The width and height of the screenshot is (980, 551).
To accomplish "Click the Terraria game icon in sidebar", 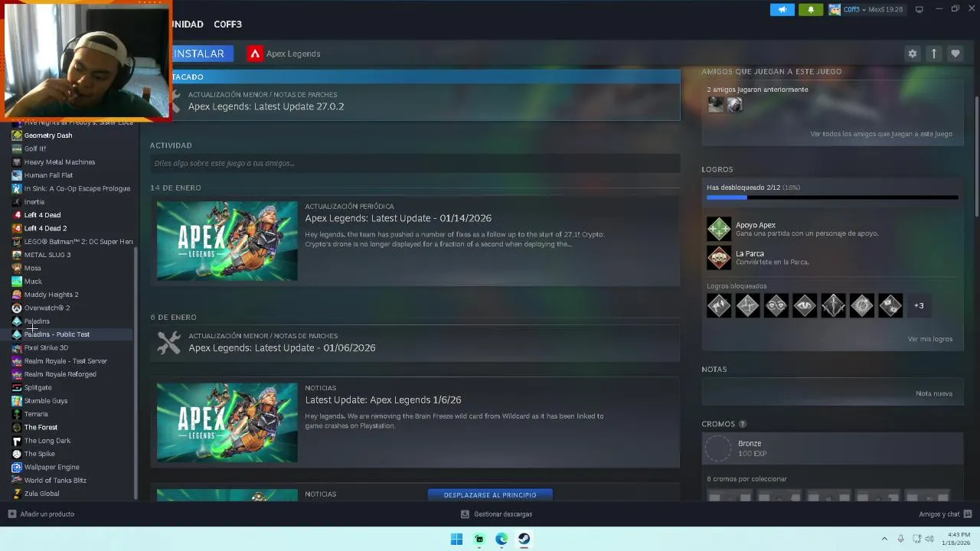I will [17, 414].
